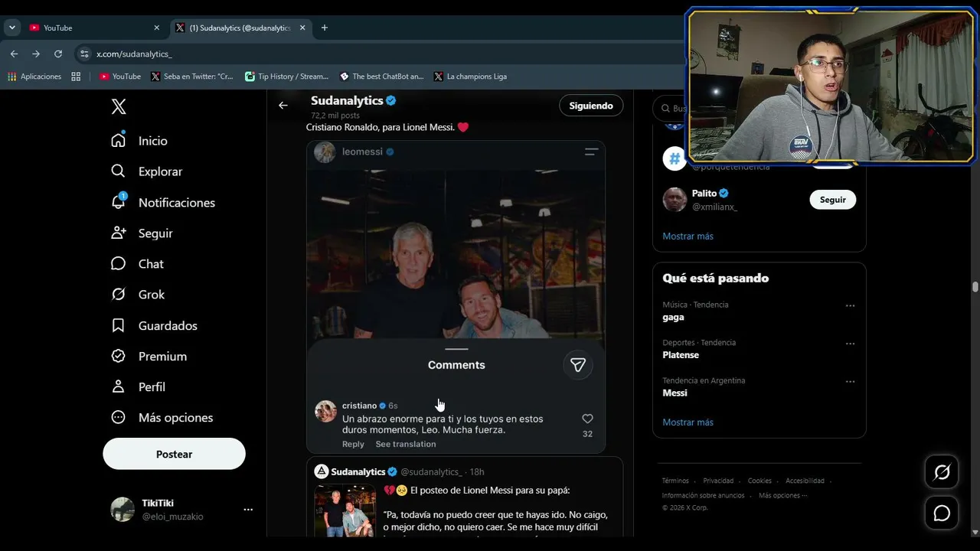
Task: Open the quoted Sudanalytics post thumbnail
Action: pyautogui.click(x=345, y=510)
